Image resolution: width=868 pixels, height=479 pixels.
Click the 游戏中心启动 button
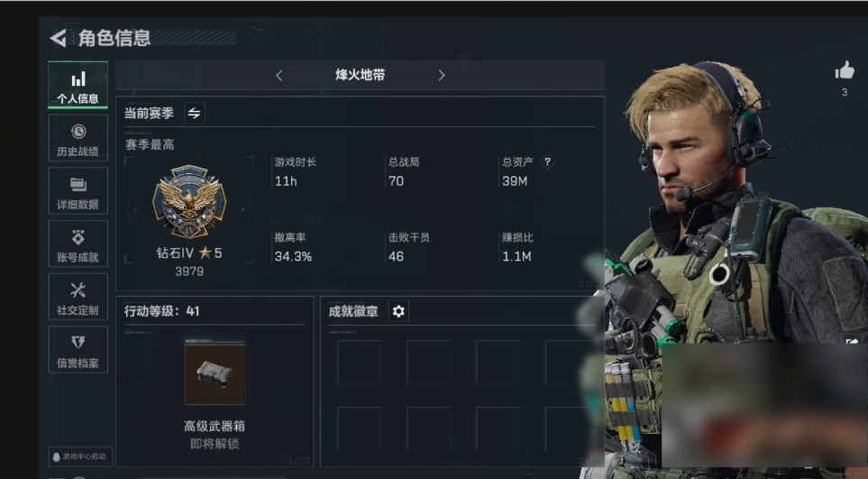(80, 456)
